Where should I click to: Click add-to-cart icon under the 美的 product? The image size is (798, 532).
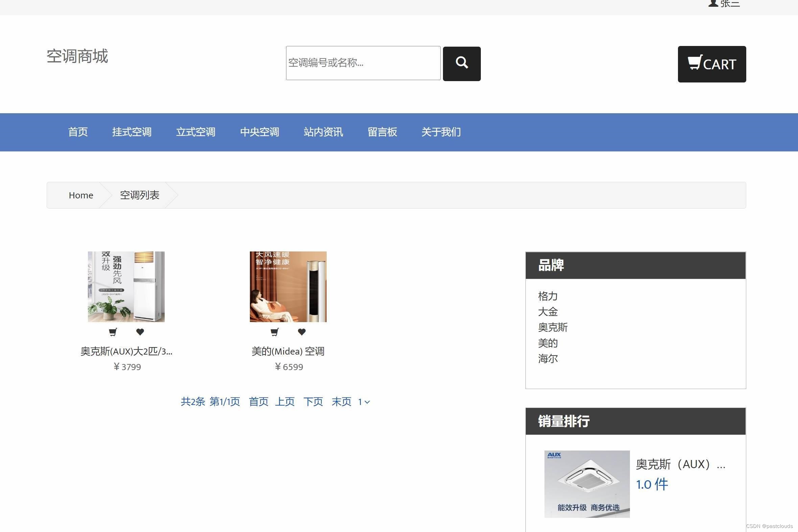point(275,332)
